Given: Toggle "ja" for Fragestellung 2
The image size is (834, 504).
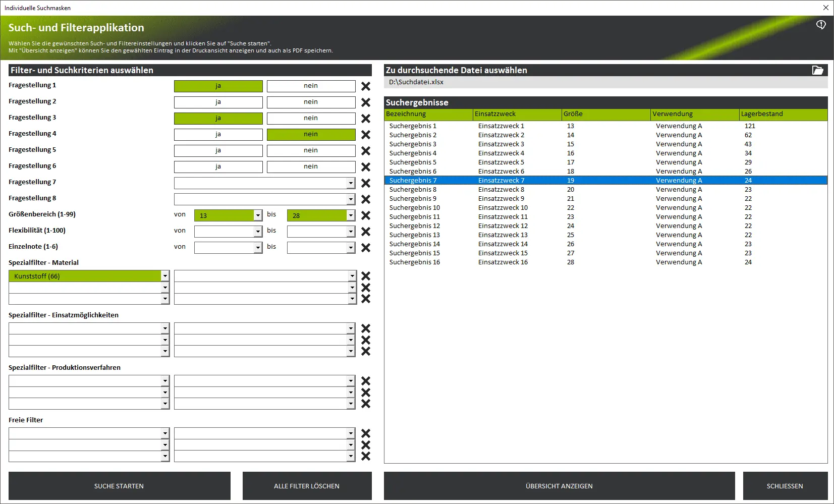Looking at the screenshot, I should (x=218, y=102).
